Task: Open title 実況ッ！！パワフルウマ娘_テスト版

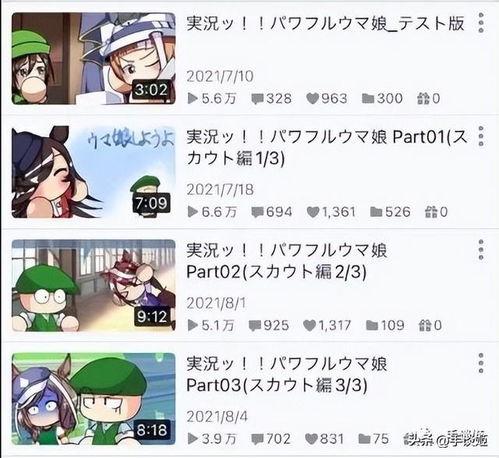Action: point(325,23)
